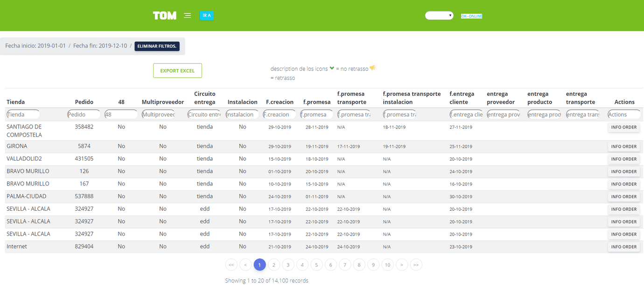Open the hamburger menu icon
Image resolution: width=644 pixels, height=301 pixels.
coord(187,15)
